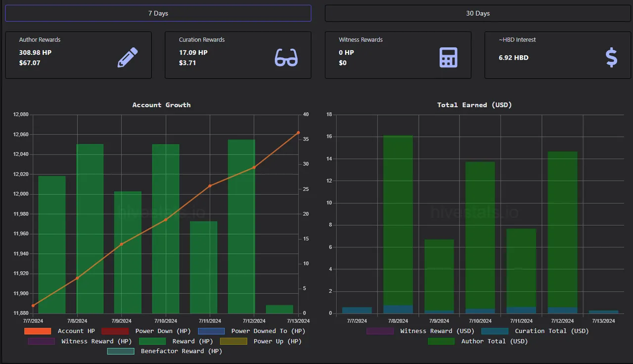Screen dimensions: 633x364
Task: Click the Account HP legend label
Action: [76, 331]
